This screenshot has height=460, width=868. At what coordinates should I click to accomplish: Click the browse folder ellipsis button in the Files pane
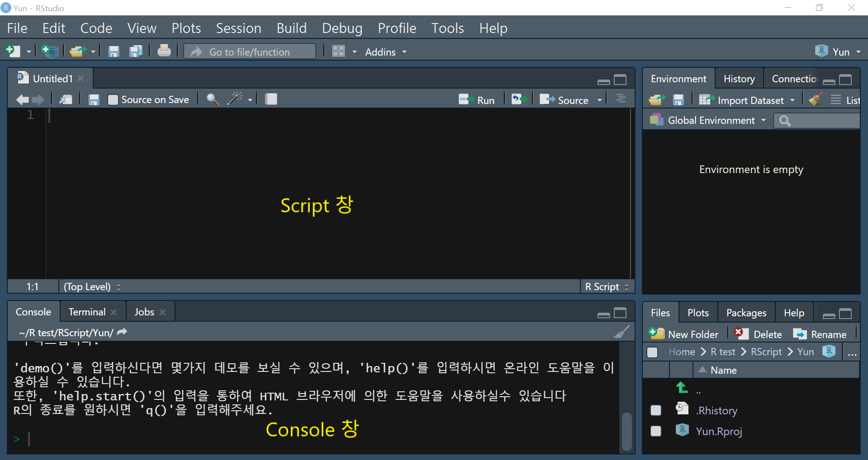852,352
